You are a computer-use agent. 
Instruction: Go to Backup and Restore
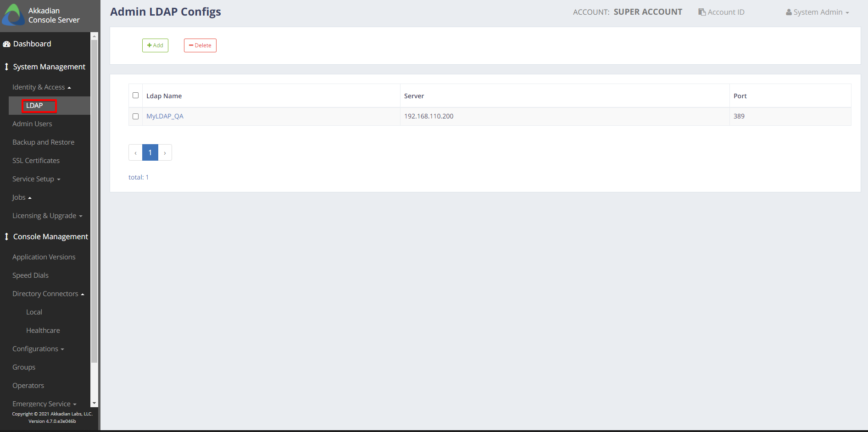coord(43,142)
